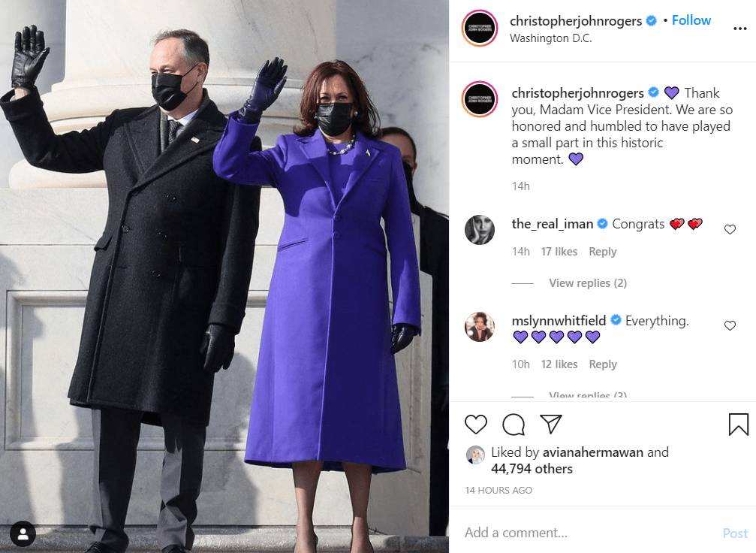Show tagged people icon on photo
Screen dimensions: 756x553
point(23,533)
